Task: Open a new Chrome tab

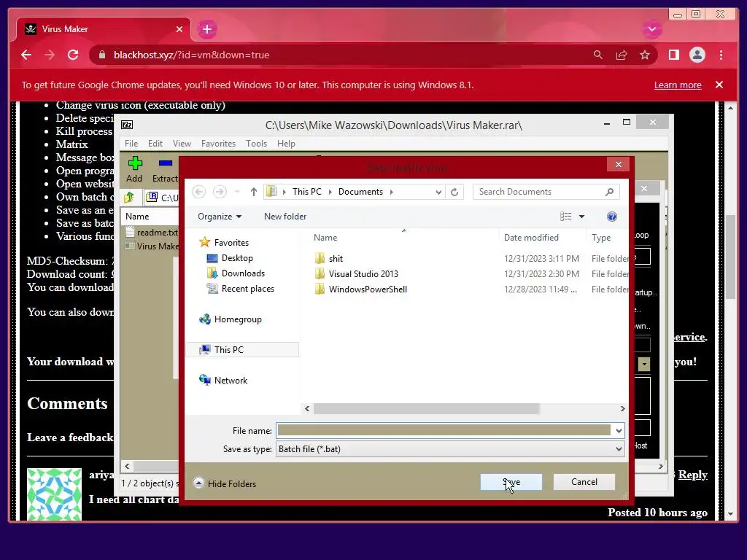Action: [206, 29]
